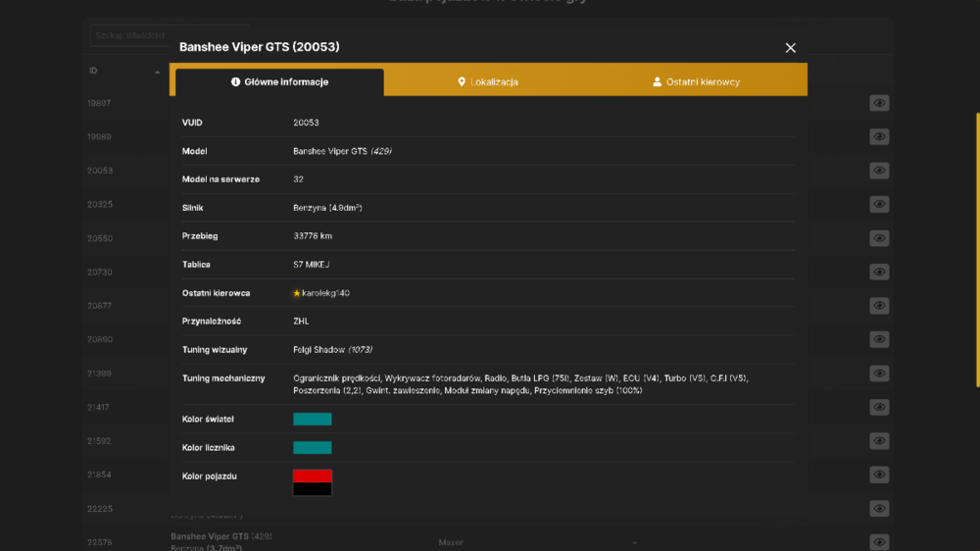
Task: Click the map pin icon in Lokalizacja tab
Action: pyautogui.click(x=462, y=82)
